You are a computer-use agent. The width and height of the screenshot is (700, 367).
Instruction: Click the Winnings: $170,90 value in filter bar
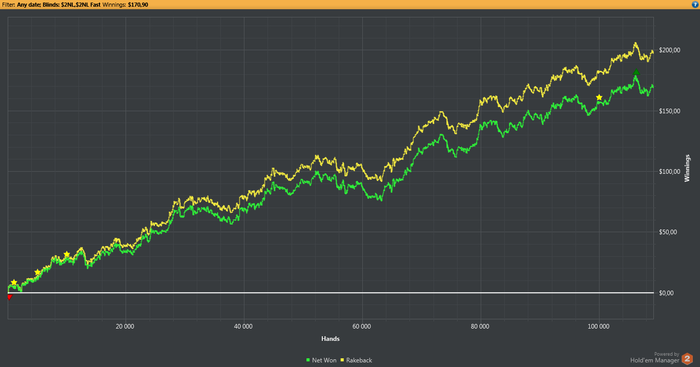click(x=125, y=4)
